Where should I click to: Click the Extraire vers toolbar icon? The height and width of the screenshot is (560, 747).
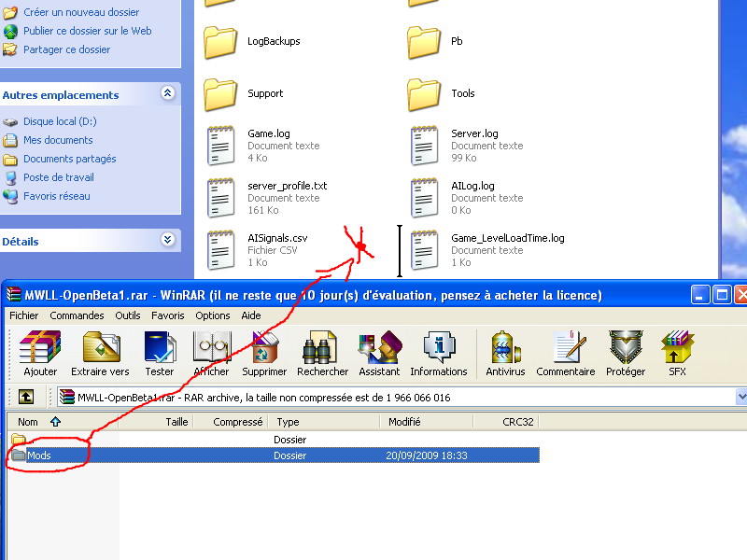coord(100,354)
